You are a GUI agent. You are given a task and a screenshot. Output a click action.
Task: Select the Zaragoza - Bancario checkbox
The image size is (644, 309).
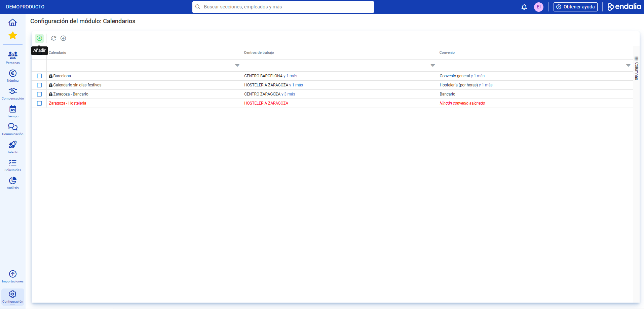(x=39, y=94)
